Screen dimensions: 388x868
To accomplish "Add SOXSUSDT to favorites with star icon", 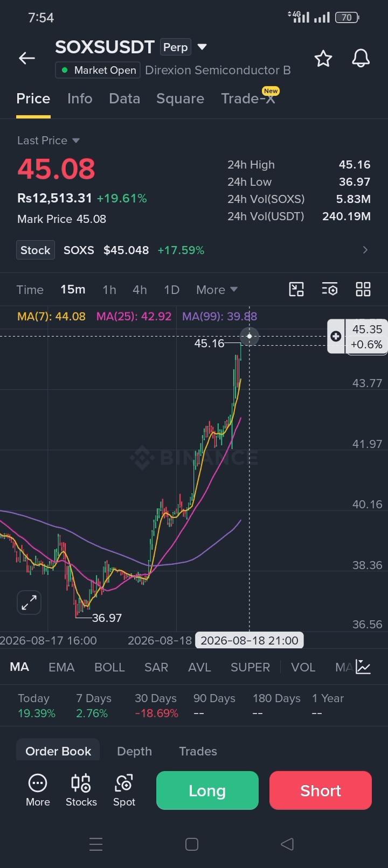I will [323, 58].
